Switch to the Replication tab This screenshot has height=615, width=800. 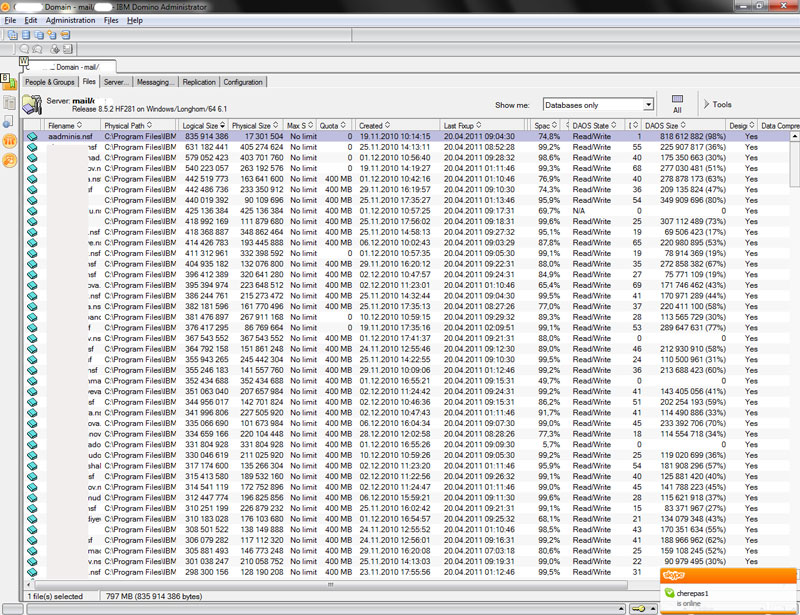199,82
